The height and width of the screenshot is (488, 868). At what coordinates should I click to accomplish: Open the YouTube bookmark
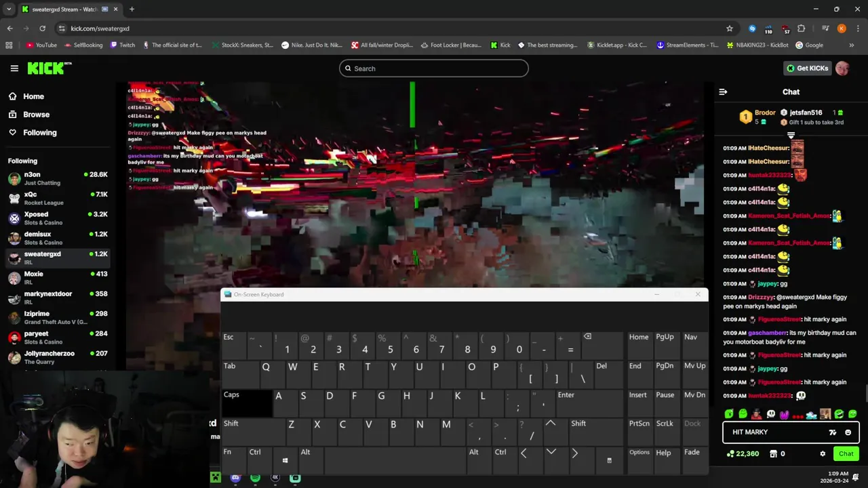[x=41, y=45]
